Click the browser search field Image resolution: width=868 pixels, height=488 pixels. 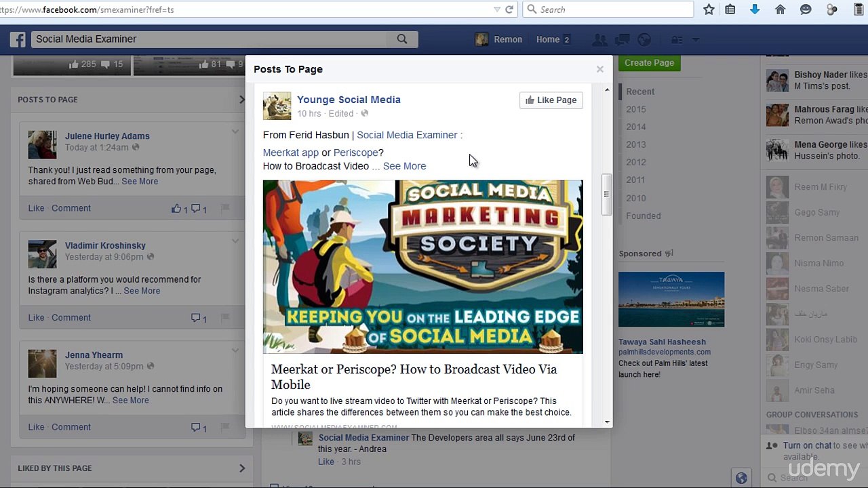point(608,9)
